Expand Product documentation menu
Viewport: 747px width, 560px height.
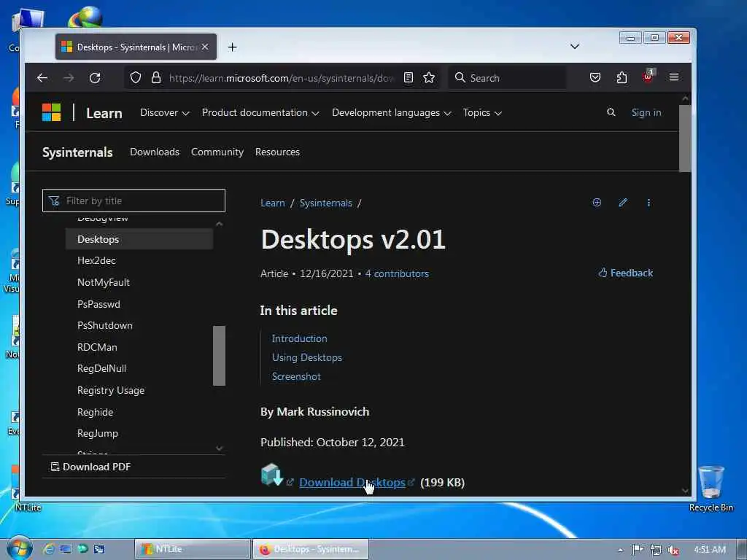(260, 113)
